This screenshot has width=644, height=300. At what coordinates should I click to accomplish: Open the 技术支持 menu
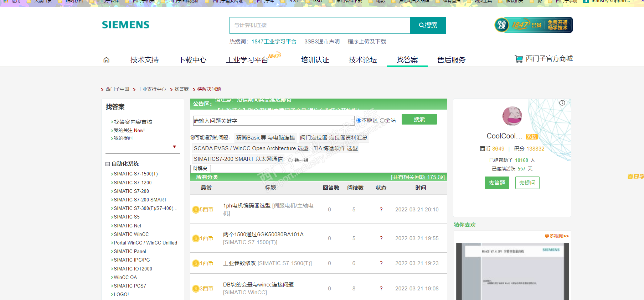(x=144, y=60)
